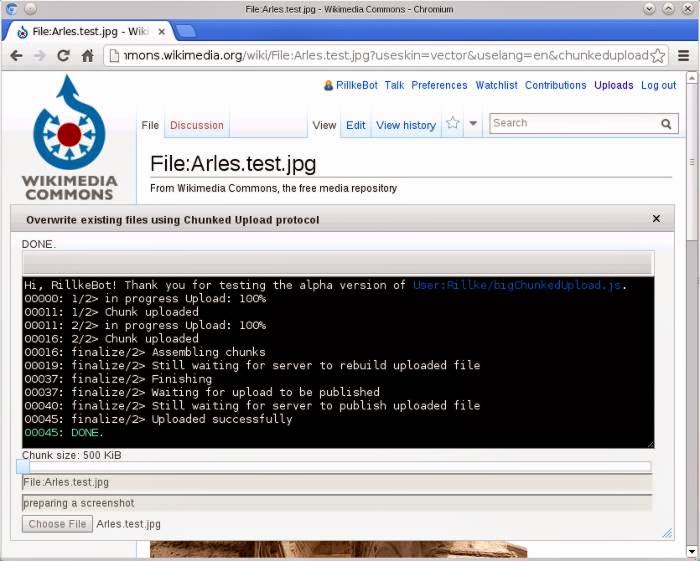Go back using the browser back arrow
700x561 pixels.
[x=17, y=56]
